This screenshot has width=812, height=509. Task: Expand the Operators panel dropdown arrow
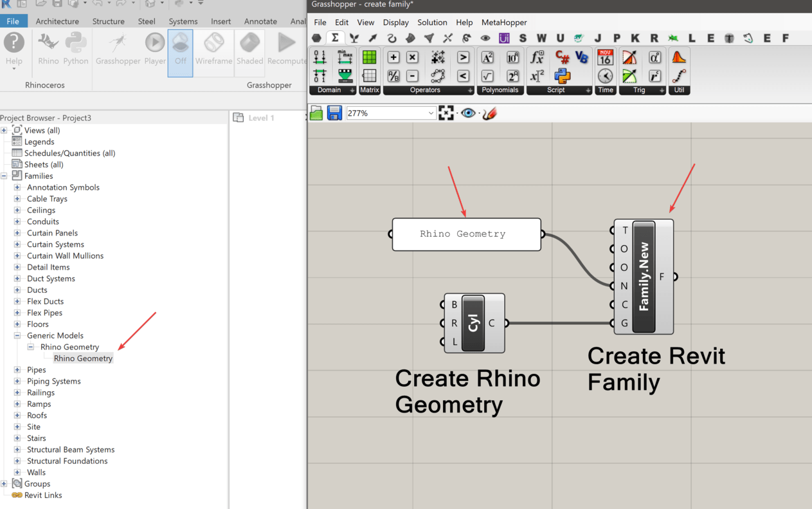click(470, 91)
